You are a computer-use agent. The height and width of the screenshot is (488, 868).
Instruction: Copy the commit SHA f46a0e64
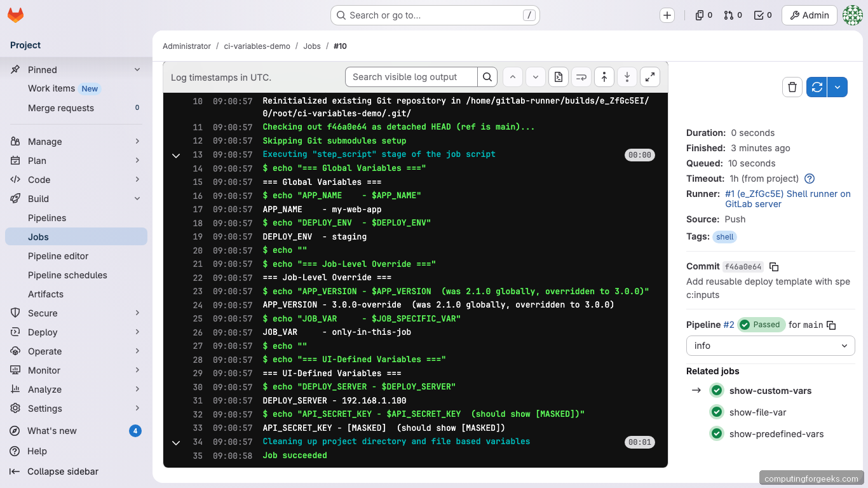pyautogui.click(x=774, y=266)
